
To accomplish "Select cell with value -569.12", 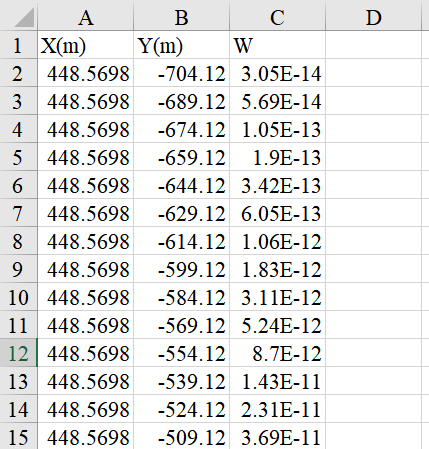I will coord(182,325).
